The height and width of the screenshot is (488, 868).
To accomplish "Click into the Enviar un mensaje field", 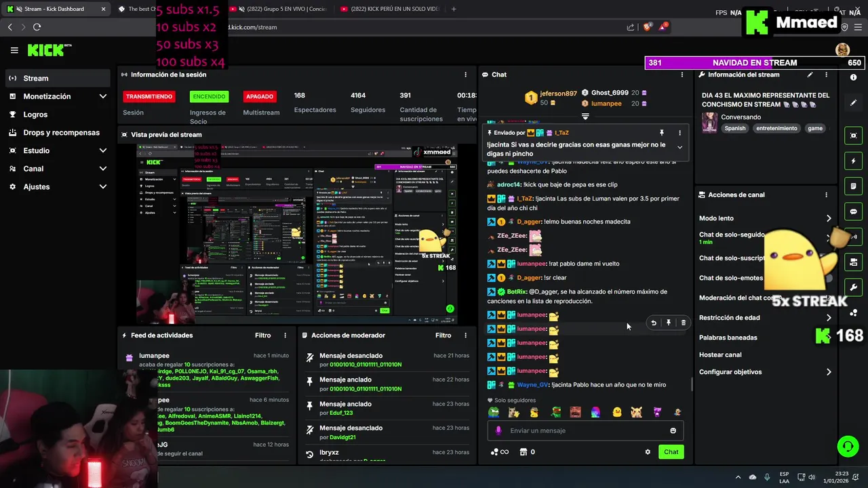I will [x=584, y=430].
